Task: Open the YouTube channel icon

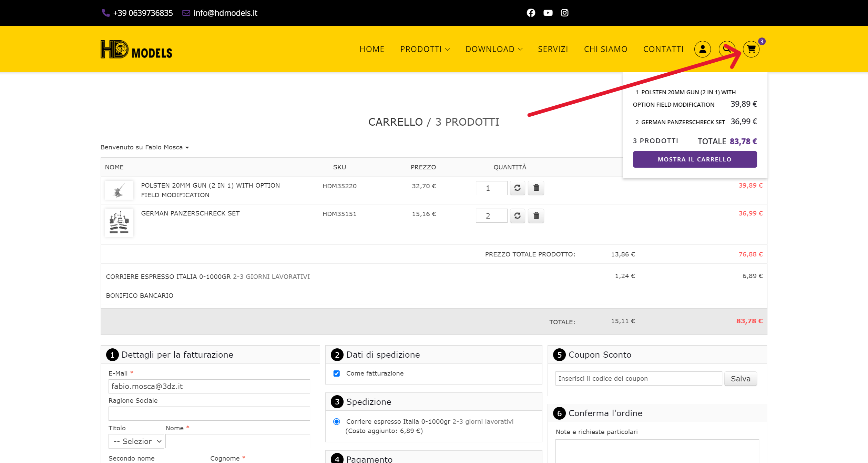Action: pyautogui.click(x=548, y=13)
